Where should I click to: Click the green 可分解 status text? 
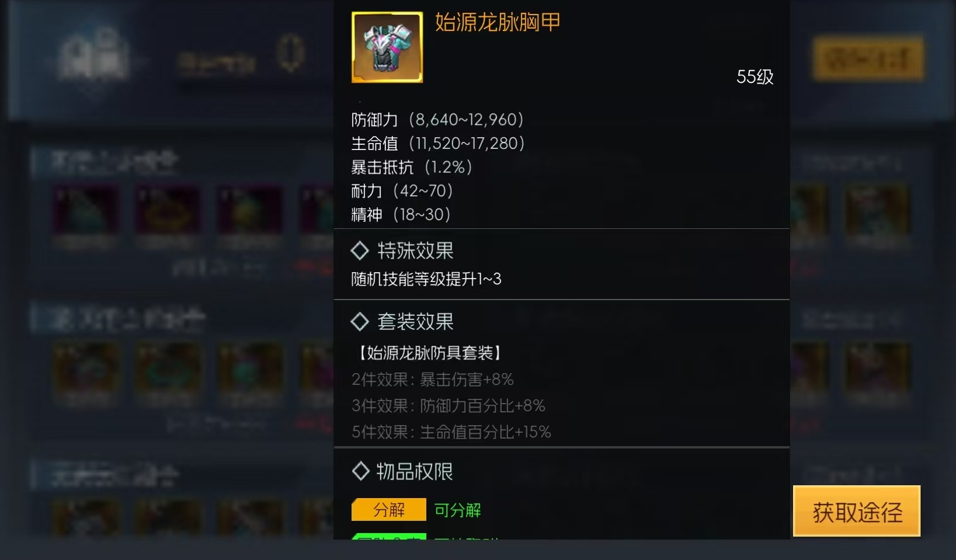(458, 510)
